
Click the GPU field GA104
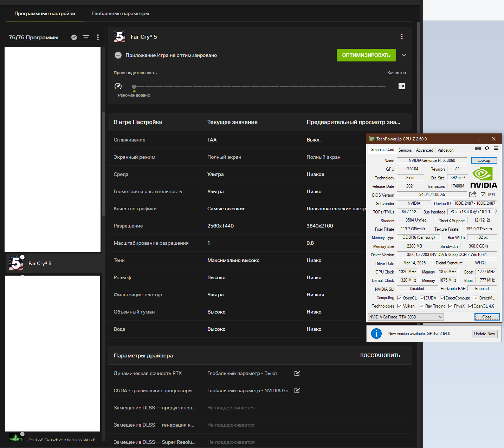[x=412, y=169]
